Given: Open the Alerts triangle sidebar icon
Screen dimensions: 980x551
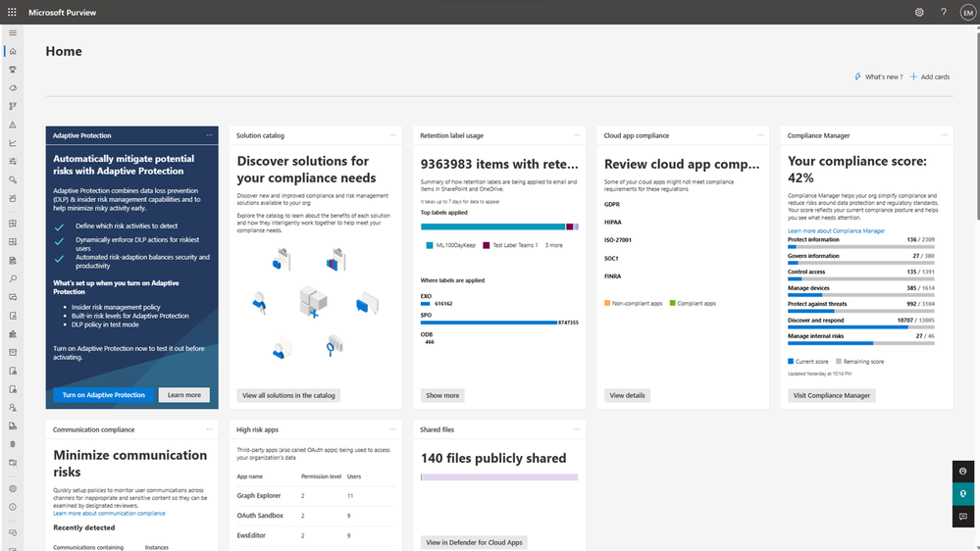Looking at the screenshot, I should pos(13,125).
